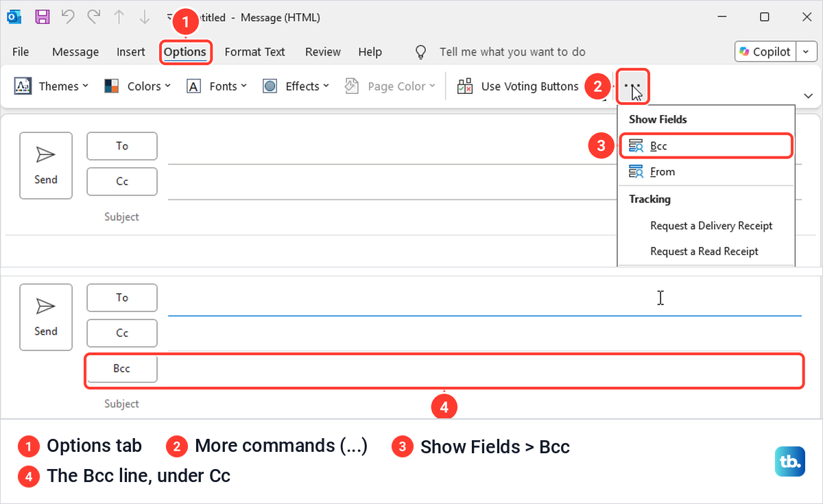This screenshot has width=823, height=504.
Task: Click the upper Send button
Action: point(46,165)
